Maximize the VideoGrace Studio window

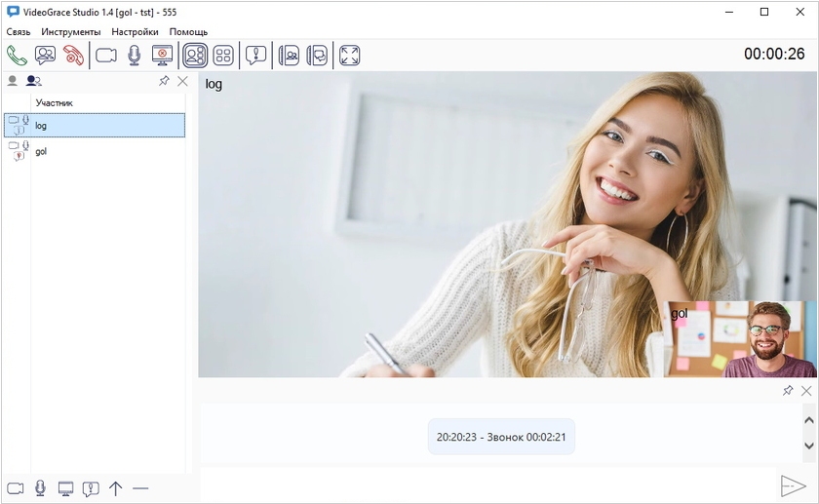[x=764, y=12]
